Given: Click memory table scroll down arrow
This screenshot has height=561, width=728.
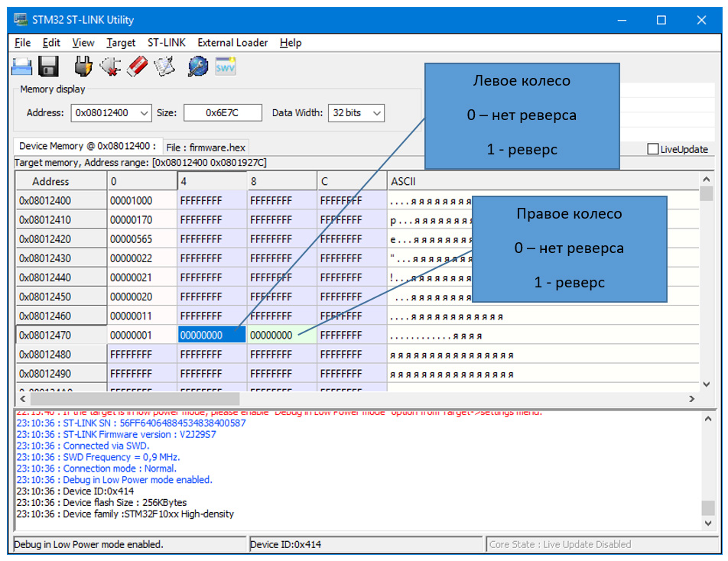Looking at the screenshot, I should coord(706,384).
